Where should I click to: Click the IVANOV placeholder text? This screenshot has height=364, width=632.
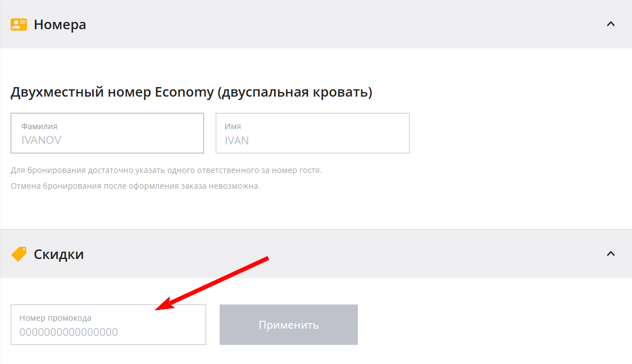pyautogui.click(x=41, y=140)
